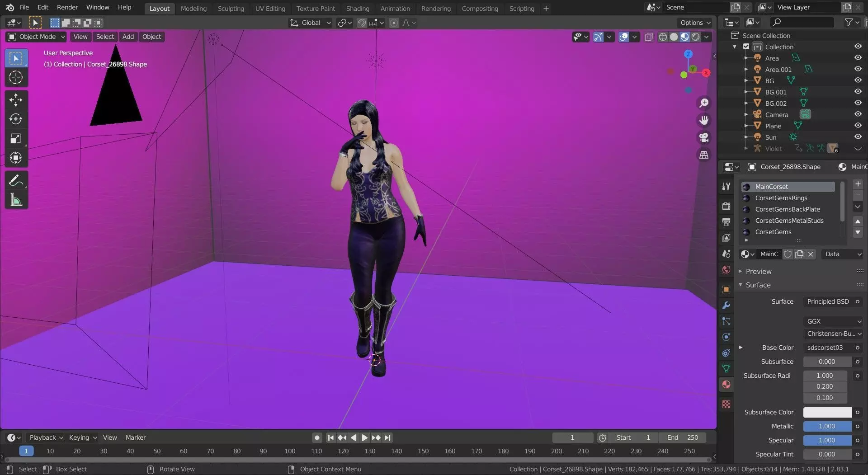
Task: Select the Scale tool
Action: 16,139
